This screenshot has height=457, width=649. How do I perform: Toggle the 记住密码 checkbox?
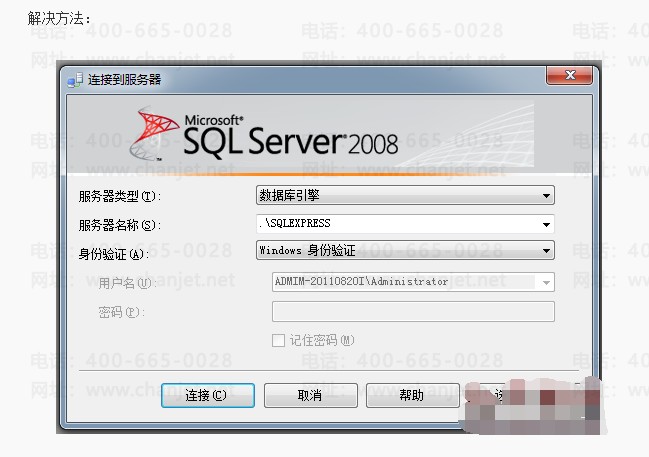coord(278,341)
